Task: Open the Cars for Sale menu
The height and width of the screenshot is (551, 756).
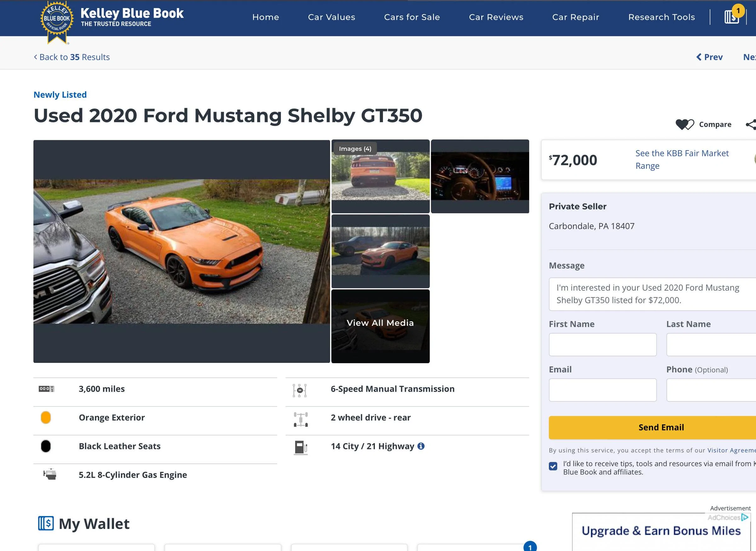Action: (x=412, y=17)
